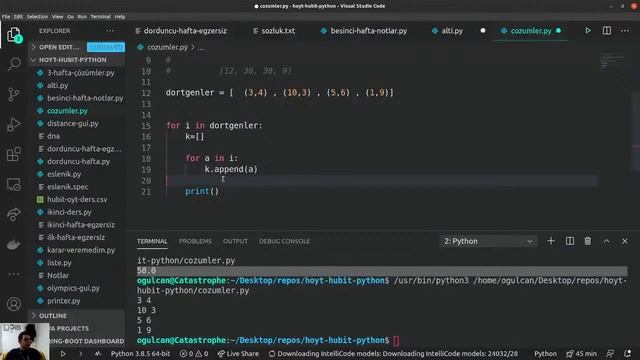This screenshot has width=640, height=360.
Task: Kill the terminal with trash icon
Action: tap(588, 241)
